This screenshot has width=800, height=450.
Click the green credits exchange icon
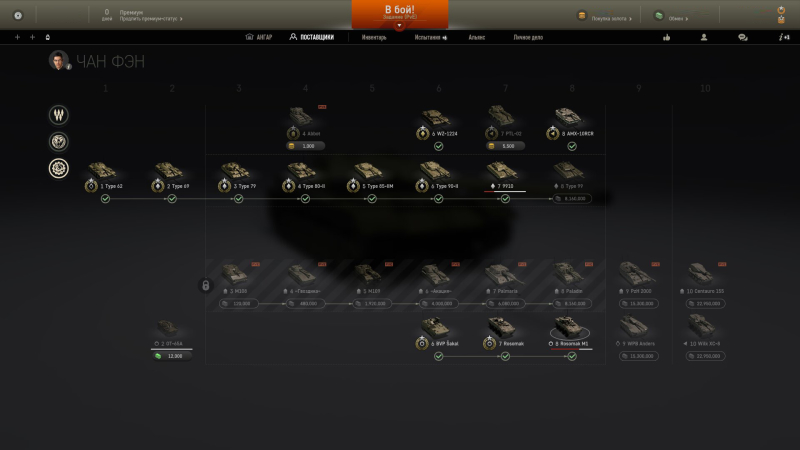pyautogui.click(x=659, y=16)
